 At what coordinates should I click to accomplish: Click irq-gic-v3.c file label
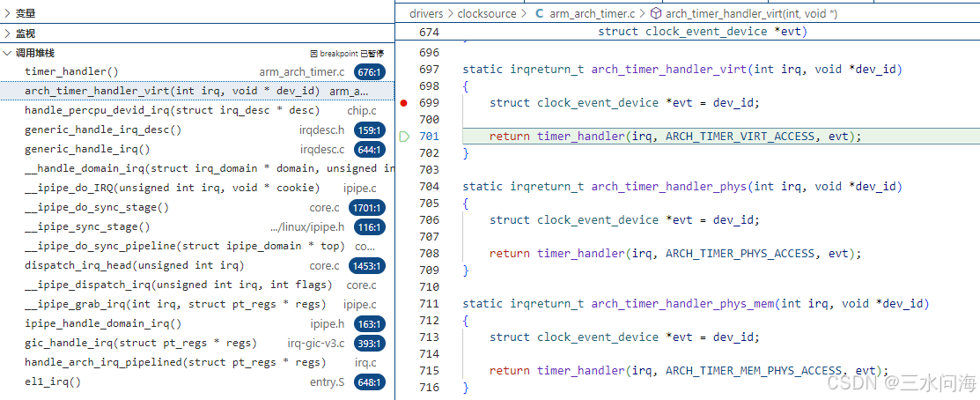(315, 343)
